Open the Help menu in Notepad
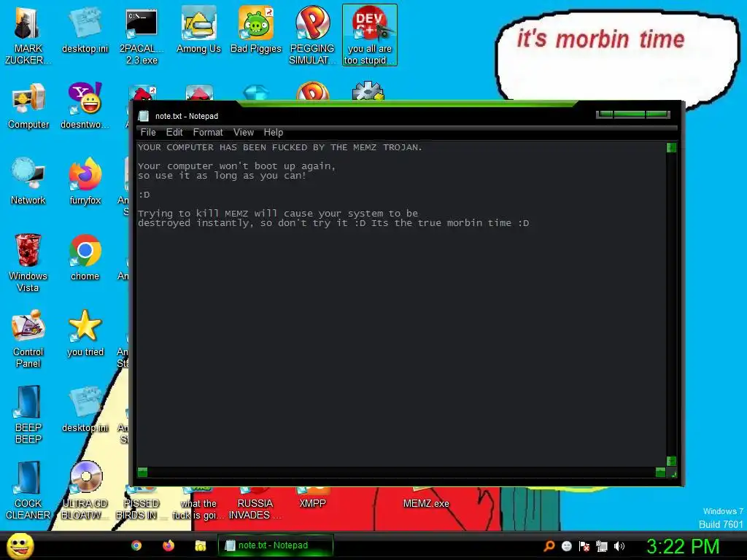Image resolution: width=747 pixels, height=560 pixels. pos(274,133)
